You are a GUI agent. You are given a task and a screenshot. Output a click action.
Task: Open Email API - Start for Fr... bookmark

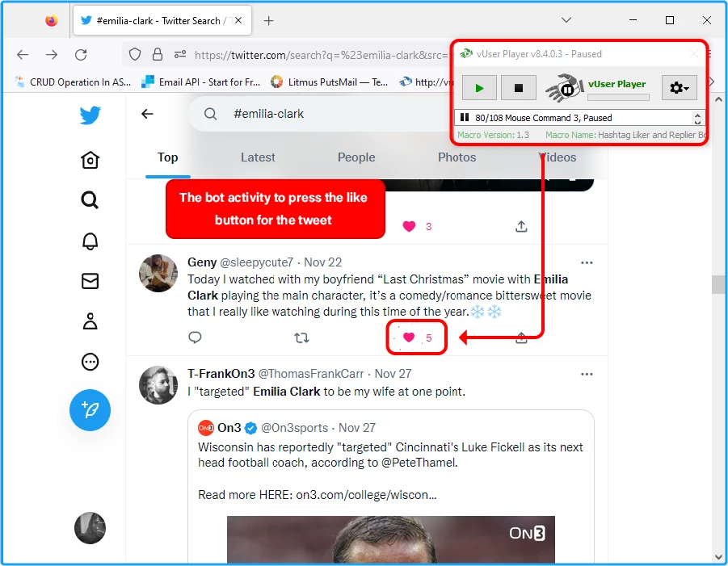[200, 82]
